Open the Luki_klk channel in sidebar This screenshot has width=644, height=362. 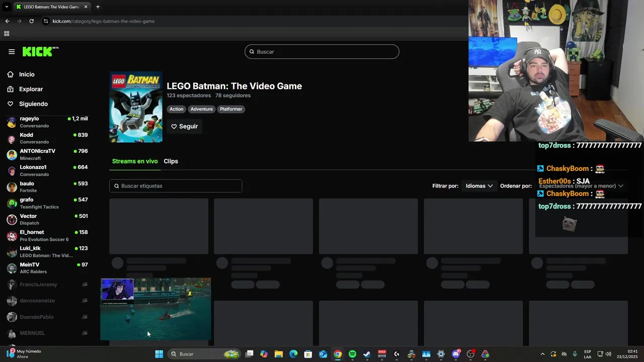pos(47,251)
